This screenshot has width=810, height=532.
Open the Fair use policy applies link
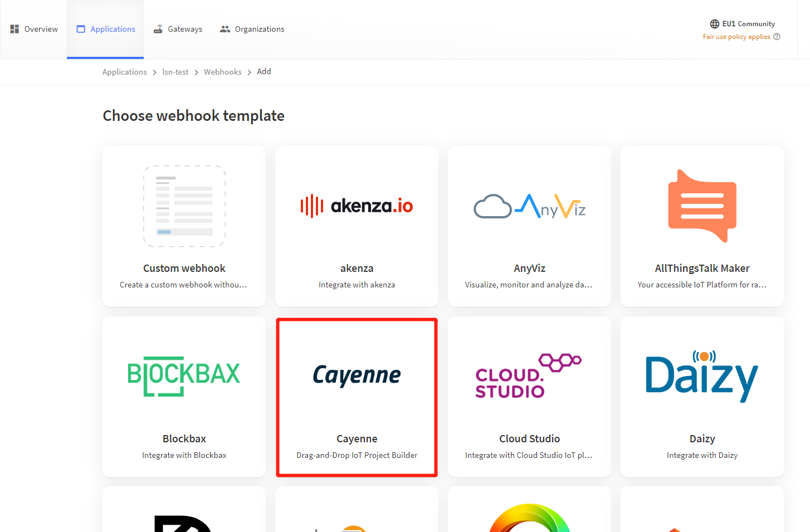[x=736, y=37]
